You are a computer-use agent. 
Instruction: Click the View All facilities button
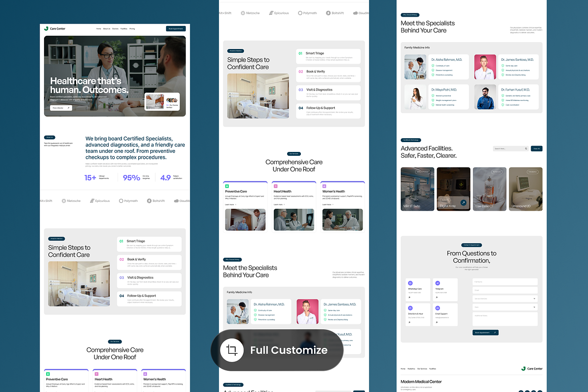tap(537, 148)
